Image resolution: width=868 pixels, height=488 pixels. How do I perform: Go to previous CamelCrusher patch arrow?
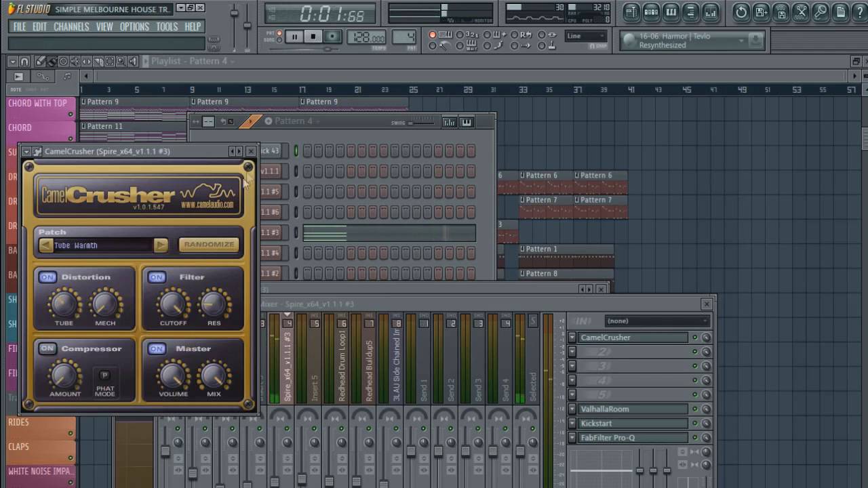pyautogui.click(x=45, y=245)
